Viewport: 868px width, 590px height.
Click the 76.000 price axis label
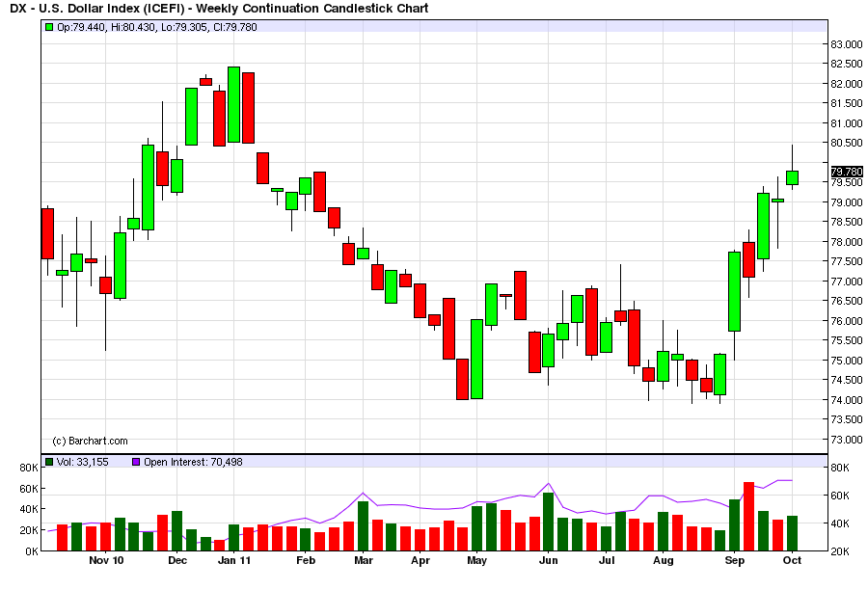pyautogui.click(x=847, y=321)
